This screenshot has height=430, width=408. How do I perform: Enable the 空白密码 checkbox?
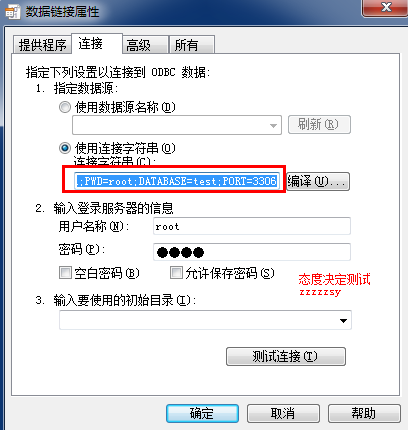click(x=65, y=273)
